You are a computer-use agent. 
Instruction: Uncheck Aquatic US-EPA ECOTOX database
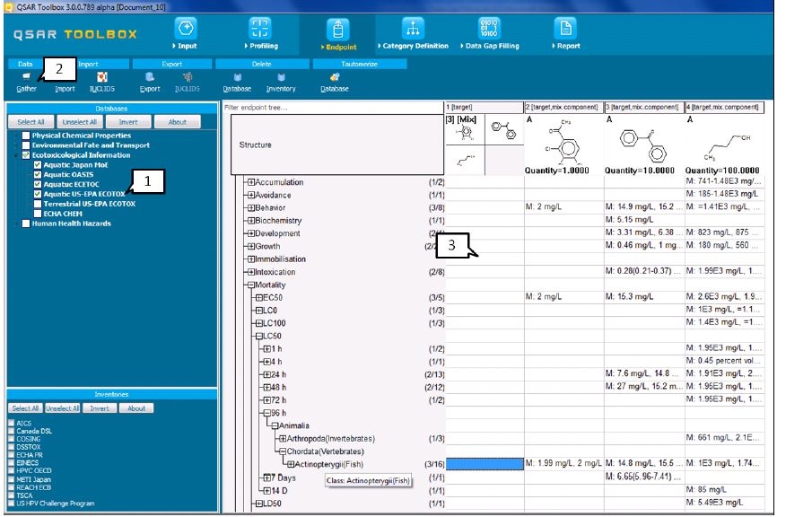click(x=38, y=194)
